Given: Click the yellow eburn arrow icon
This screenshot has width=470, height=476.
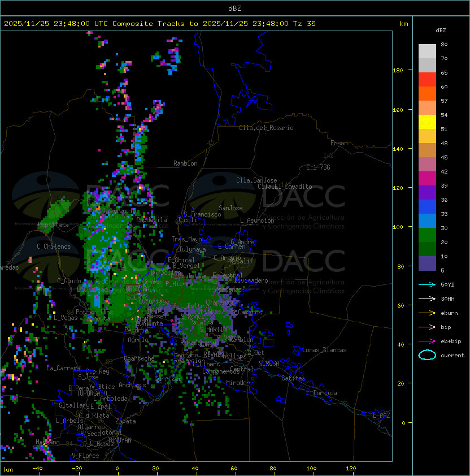Looking at the screenshot, I should [x=427, y=313].
